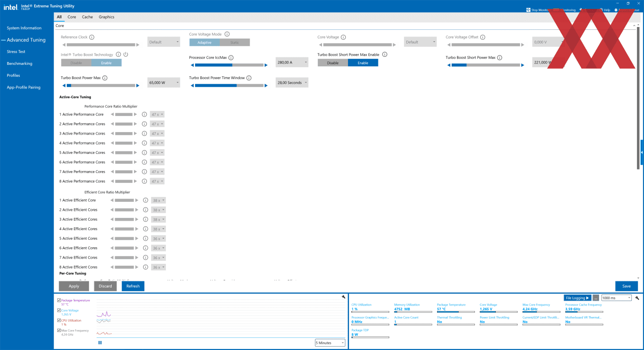Viewport: 644px width, 350px height.
Task: Toggle CPU Utilization graph checkbox
Action: [59, 320]
